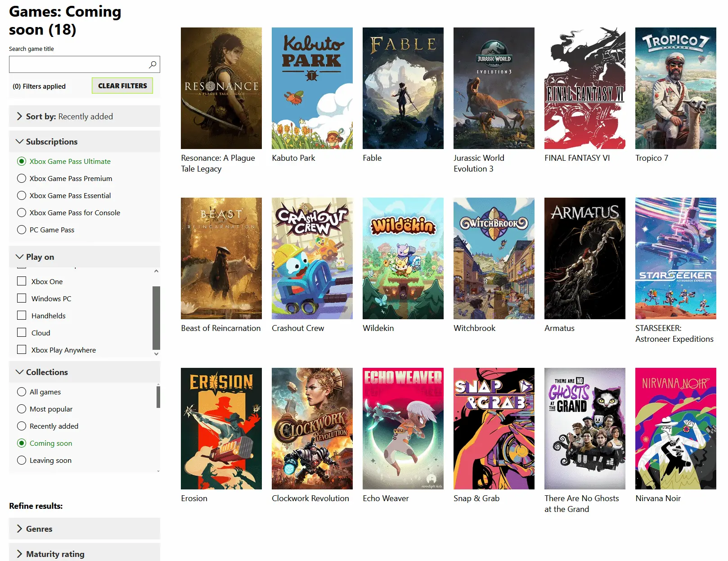Viewport: 728px width, 561px height.
Task: Choose the Leaving soon collection
Action: 22,460
